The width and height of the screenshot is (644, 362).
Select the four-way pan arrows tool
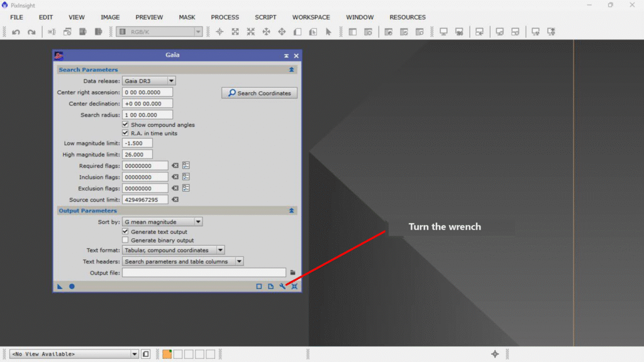pyautogui.click(x=282, y=31)
